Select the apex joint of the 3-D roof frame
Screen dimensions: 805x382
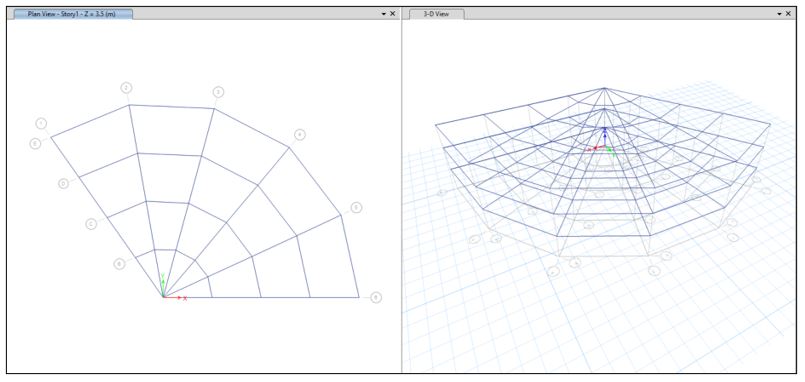click(605, 88)
